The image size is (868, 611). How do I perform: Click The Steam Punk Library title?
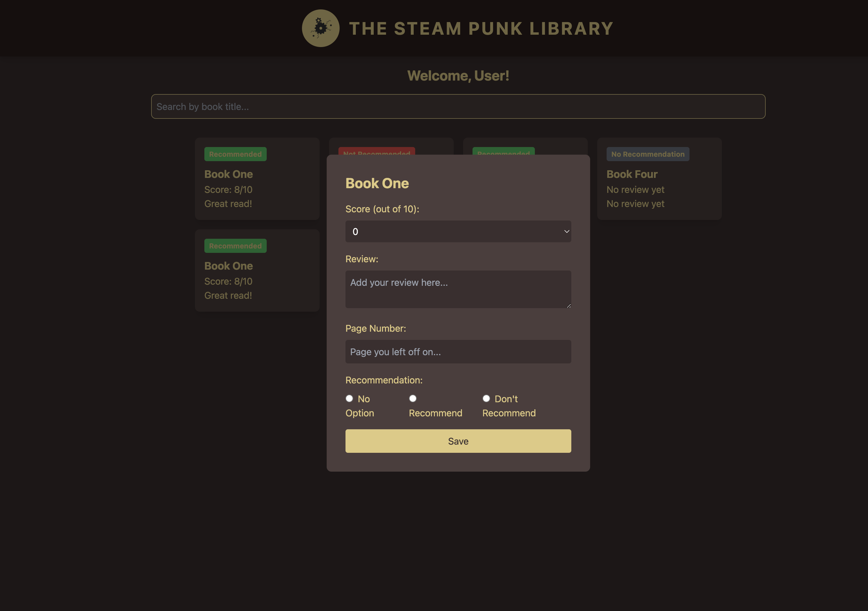pos(481,29)
